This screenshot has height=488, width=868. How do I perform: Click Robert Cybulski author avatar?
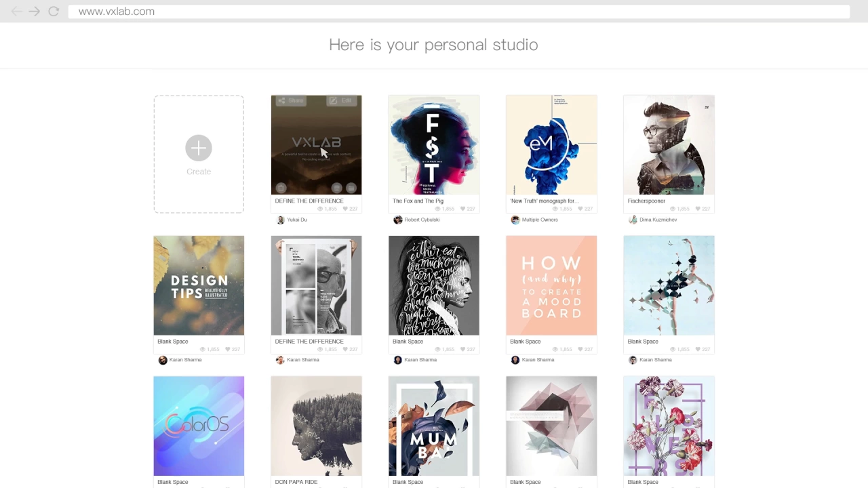pos(398,220)
